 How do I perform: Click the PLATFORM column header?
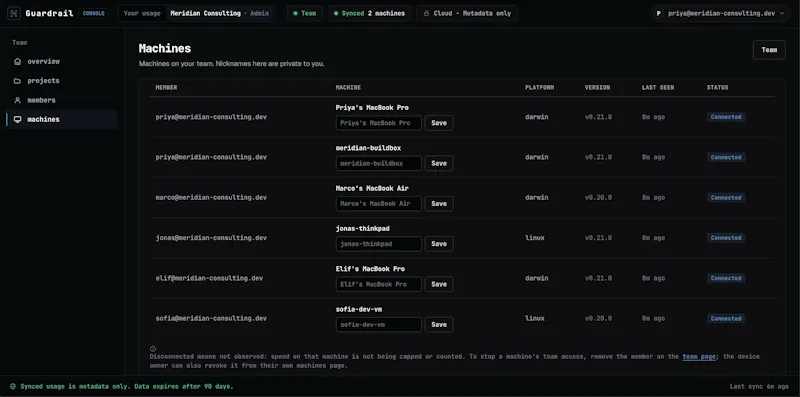tap(539, 88)
